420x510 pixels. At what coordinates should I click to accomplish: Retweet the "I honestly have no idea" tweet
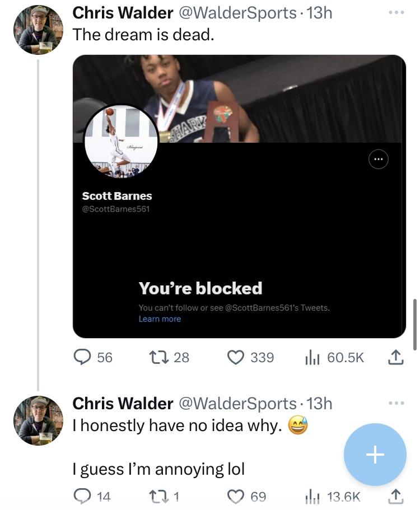click(161, 496)
